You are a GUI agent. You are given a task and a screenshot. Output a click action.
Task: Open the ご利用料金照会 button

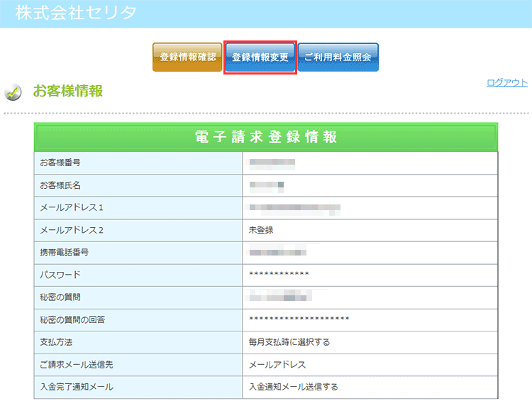click(x=338, y=57)
